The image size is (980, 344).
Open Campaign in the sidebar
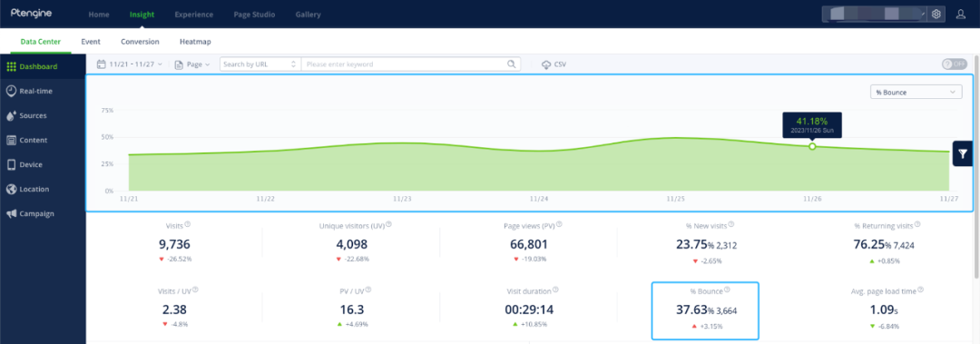pyautogui.click(x=43, y=213)
